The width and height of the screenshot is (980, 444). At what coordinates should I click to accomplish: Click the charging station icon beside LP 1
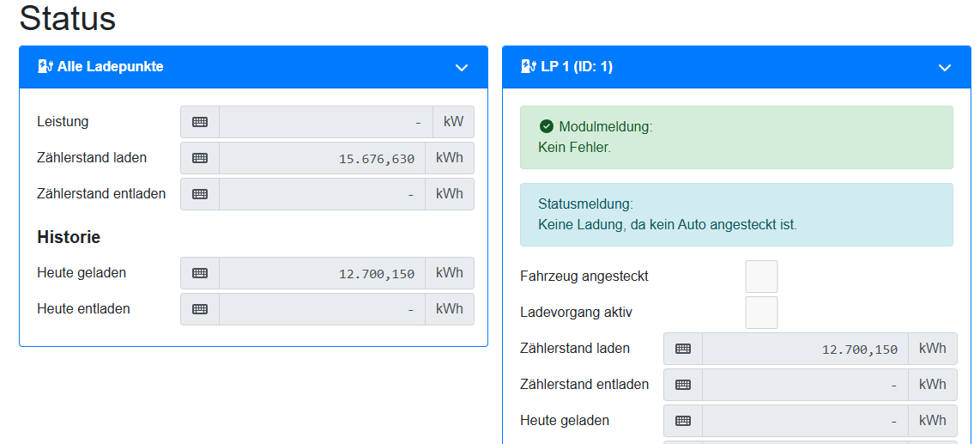(529, 66)
